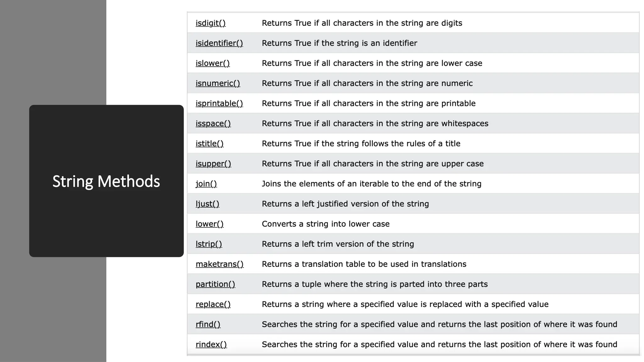Open the istitle() link

click(x=209, y=144)
